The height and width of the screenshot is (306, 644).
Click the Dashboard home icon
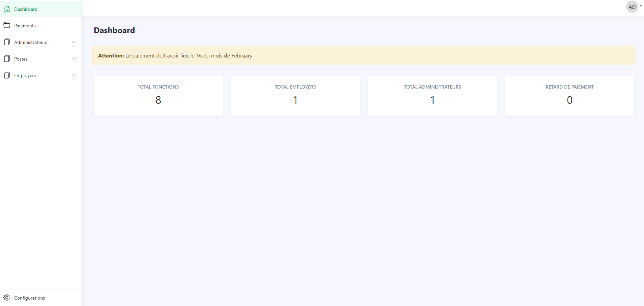pos(7,9)
